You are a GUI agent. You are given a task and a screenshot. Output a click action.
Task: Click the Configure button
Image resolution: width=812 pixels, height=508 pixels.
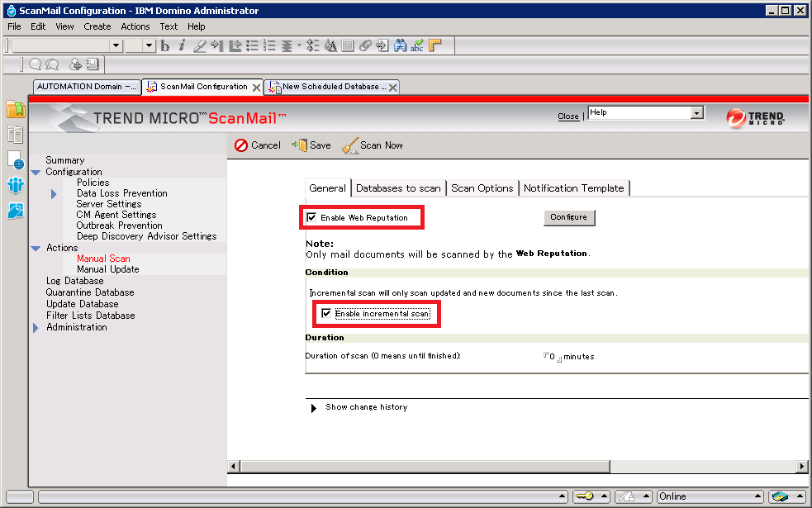(568, 217)
